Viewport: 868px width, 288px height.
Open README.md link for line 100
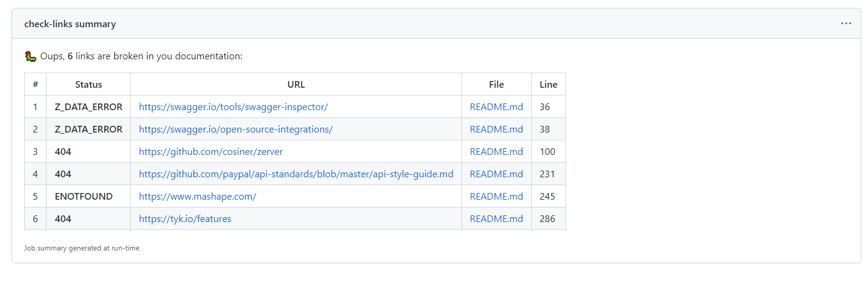tap(497, 152)
